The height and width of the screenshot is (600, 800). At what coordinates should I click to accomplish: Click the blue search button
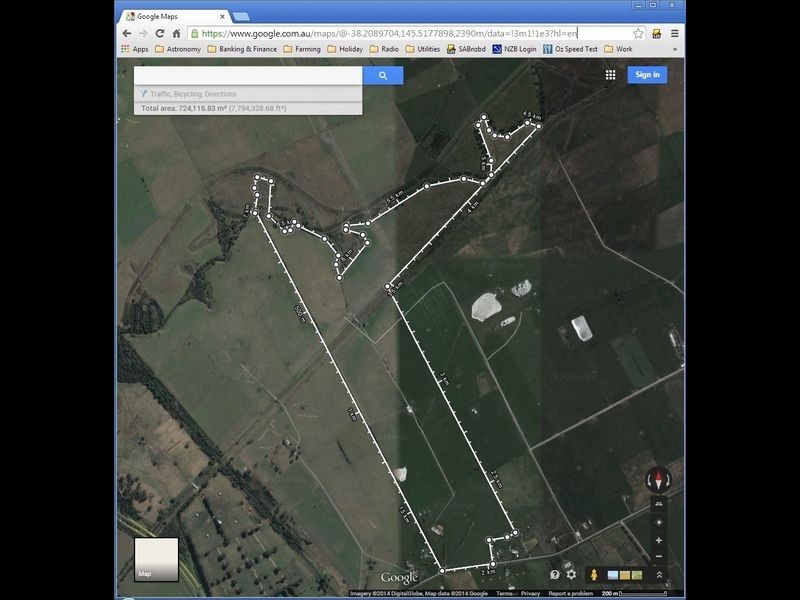click(382, 75)
